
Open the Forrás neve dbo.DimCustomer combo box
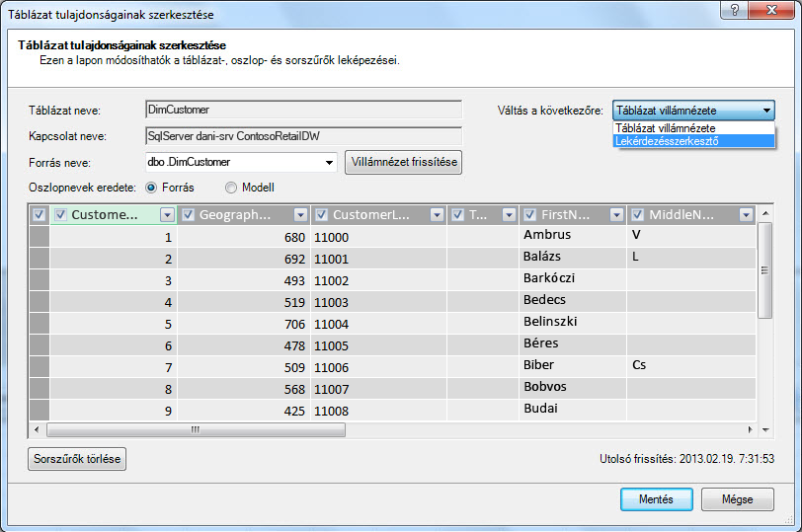pyautogui.click(x=241, y=163)
